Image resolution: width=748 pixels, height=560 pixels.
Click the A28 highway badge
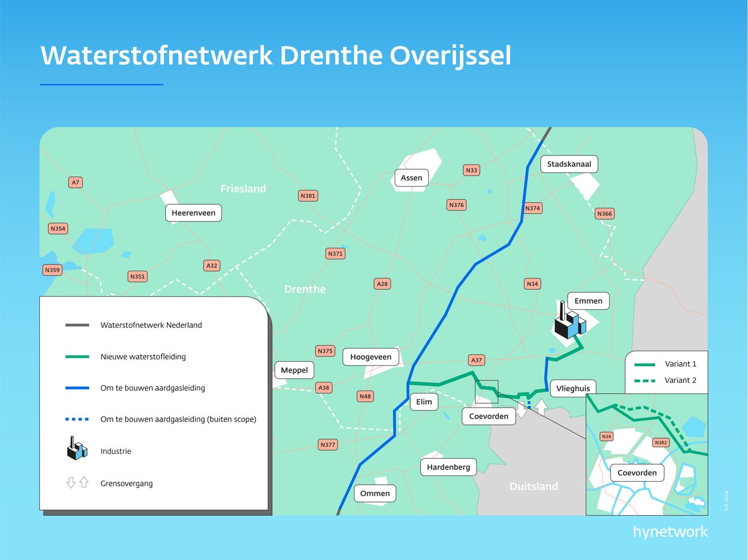(x=382, y=283)
